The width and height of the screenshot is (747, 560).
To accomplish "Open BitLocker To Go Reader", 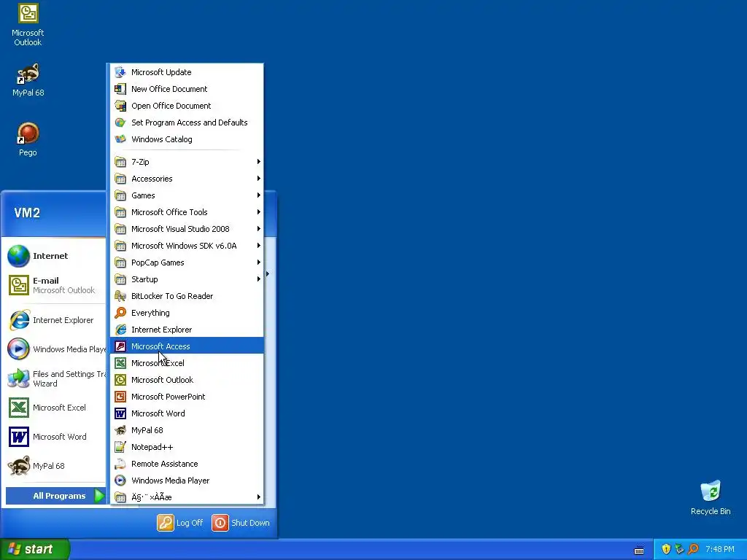I will coord(187,296).
